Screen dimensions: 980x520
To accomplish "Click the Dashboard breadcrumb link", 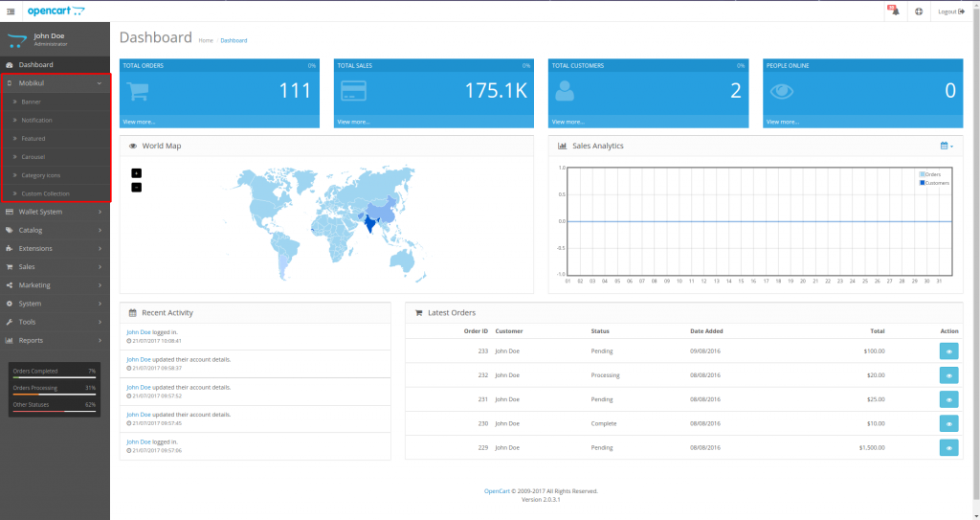I will [x=234, y=40].
